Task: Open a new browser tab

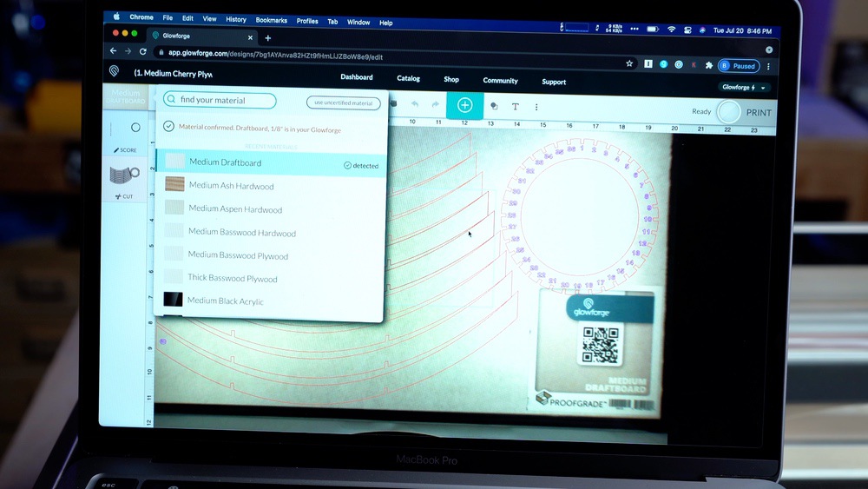Action: (x=268, y=38)
